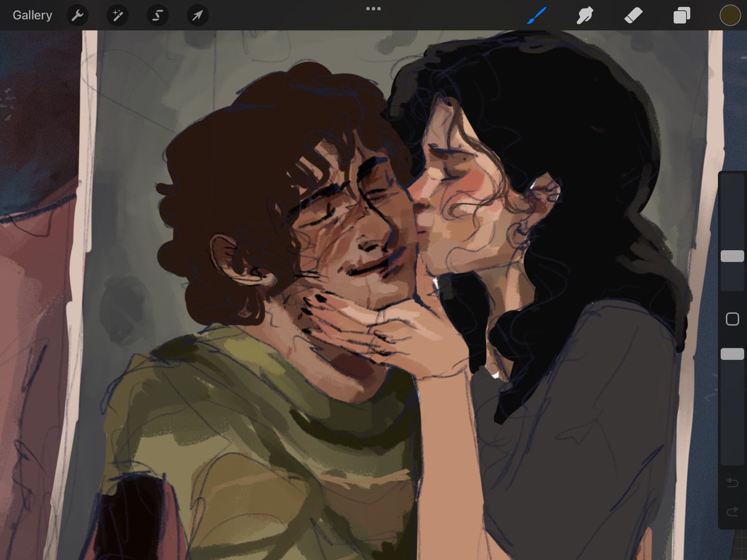The height and width of the screenshot is (560, 747).
Task: Click the brush opacity slider handle
Action: point(732,353)
